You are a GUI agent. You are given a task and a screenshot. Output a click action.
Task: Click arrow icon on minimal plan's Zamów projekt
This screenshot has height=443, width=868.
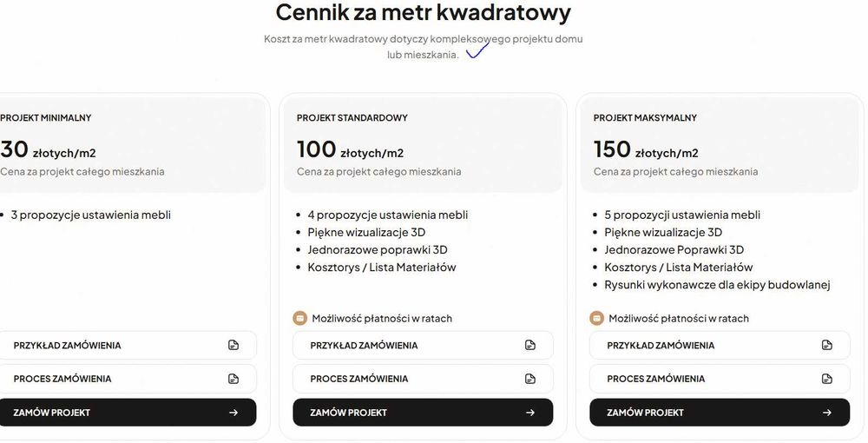[x=233, y=413]
